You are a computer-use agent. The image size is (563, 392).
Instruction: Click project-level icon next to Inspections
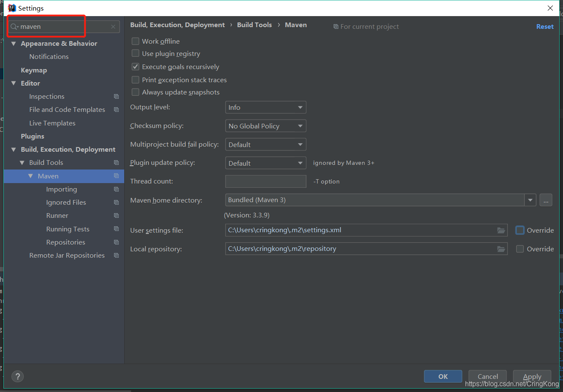coord(116,97)
